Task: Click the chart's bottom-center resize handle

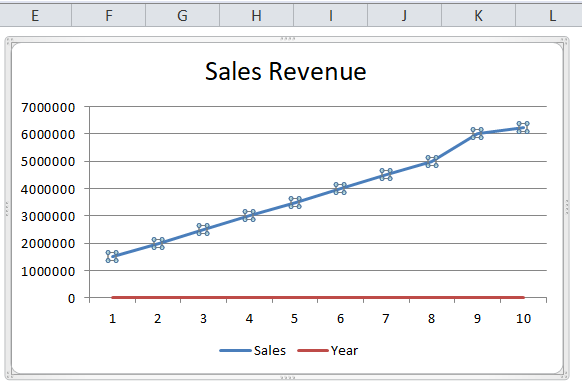Action: [x=288, y=377]
